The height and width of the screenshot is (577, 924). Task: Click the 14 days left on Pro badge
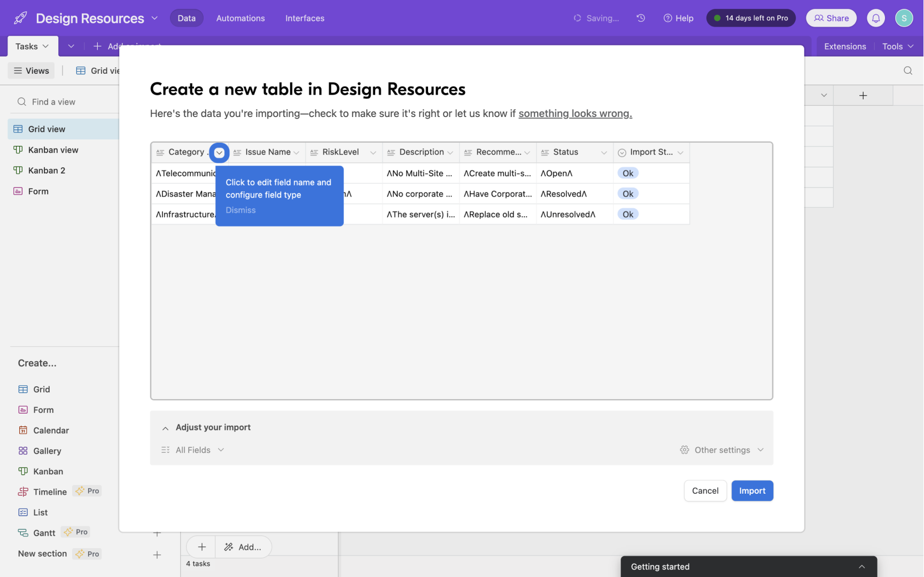tap(751, 18)
